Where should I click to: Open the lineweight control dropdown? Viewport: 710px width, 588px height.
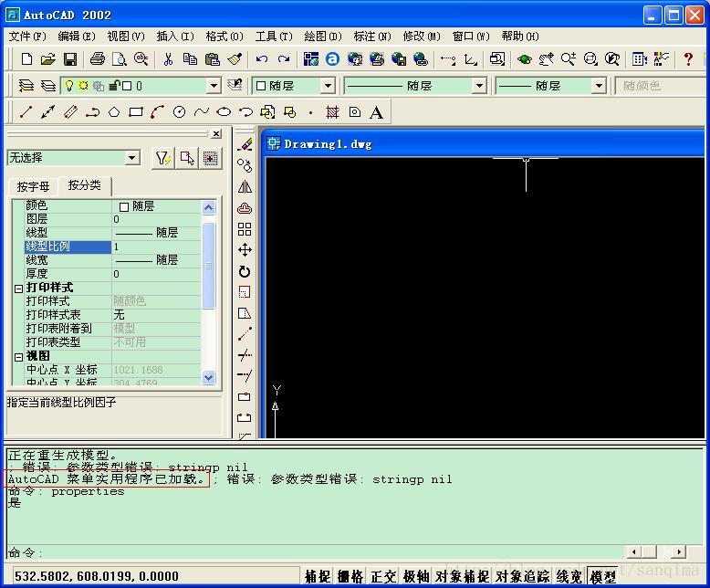pos(599,86)
